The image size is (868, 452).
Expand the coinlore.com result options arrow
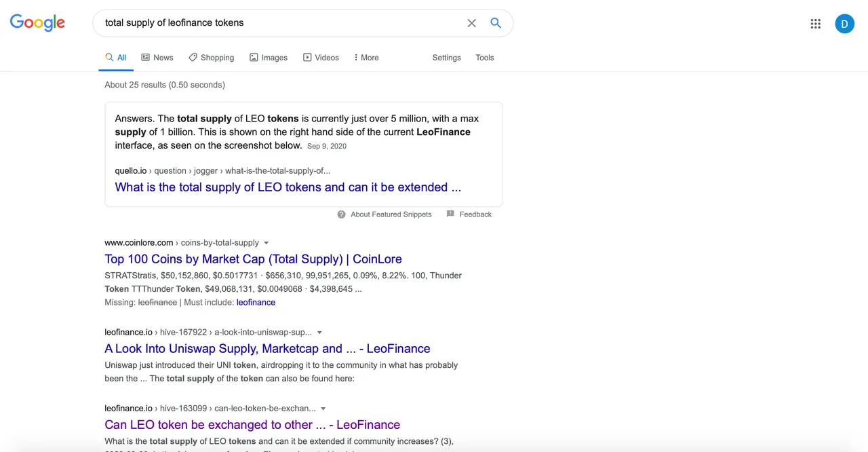[266, 243]
